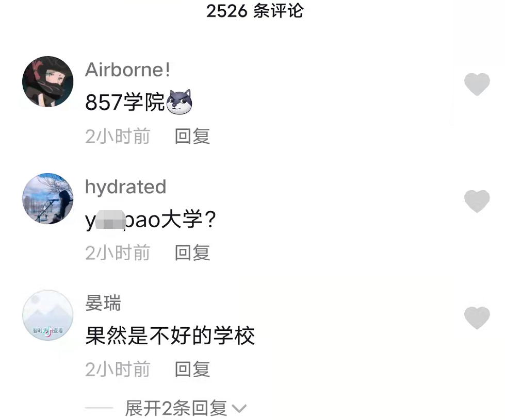Like hydrated's comment with the heart
This screenshot has width=505, height=420.
pyautogui.click(x=477, y=201)
